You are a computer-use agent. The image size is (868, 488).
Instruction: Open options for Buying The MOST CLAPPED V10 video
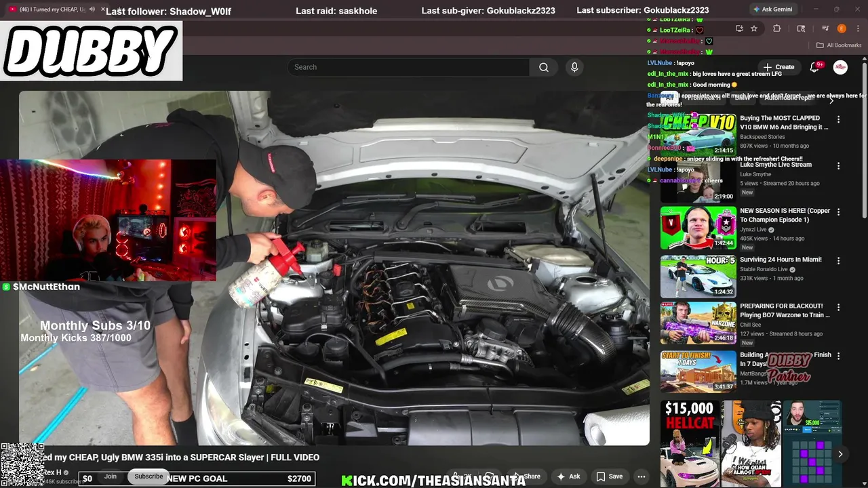coord(838,119)
